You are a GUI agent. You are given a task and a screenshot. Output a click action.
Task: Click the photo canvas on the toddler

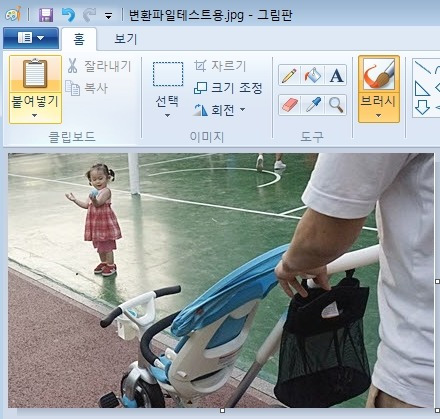tap(101, 220)
